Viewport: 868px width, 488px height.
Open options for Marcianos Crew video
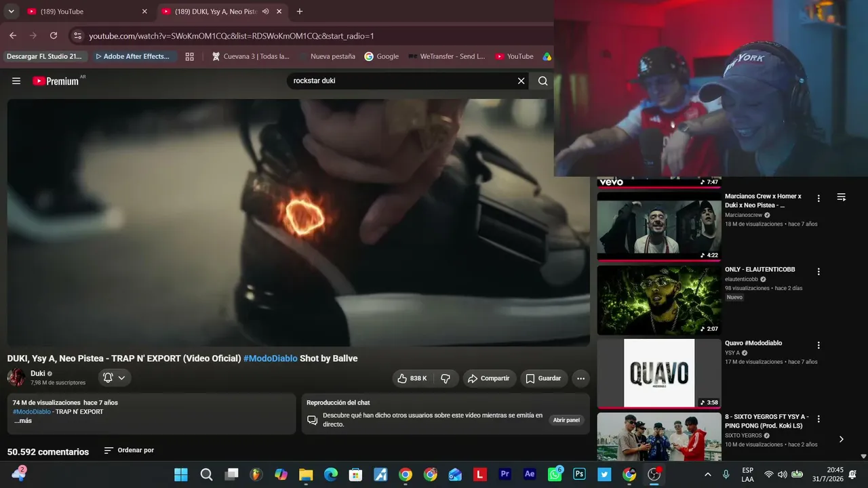pos(818,199)
